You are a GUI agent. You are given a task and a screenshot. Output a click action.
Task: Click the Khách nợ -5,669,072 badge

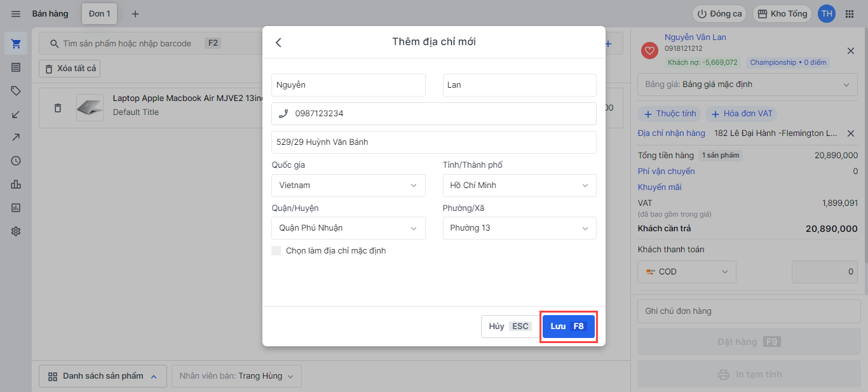pyautogui.click(x=703, y=62)
